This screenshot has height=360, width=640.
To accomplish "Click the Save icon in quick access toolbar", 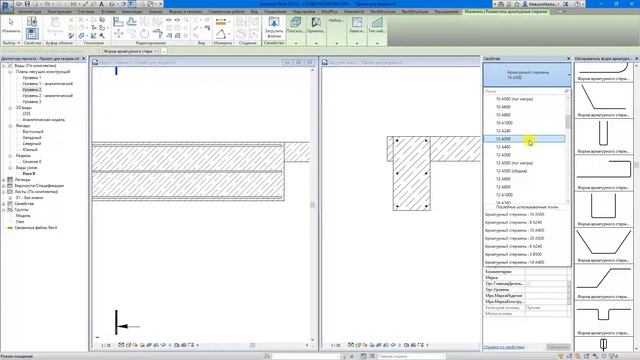I will pos(27,4).
